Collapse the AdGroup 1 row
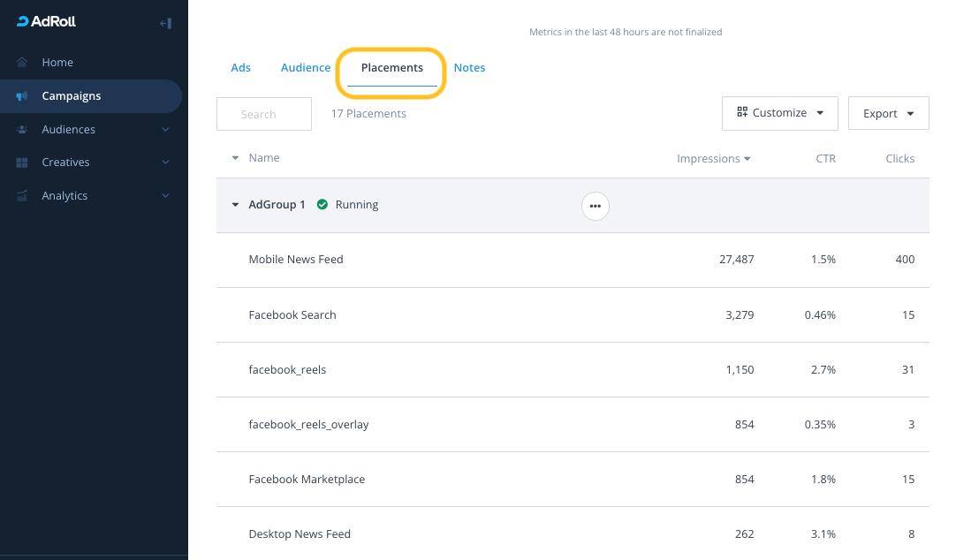The height and width of the screenshot is (560, 956). pyautogui.click(x=235, y=205)
